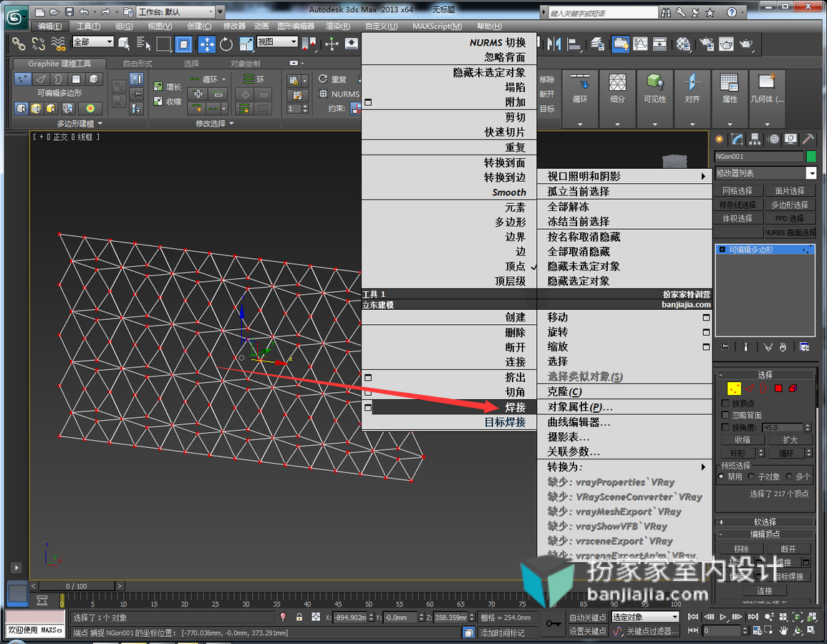The image size is (827, 644).
Task: Collapse the 编辑顶点 rollout
Action: (x=765, y=534)
